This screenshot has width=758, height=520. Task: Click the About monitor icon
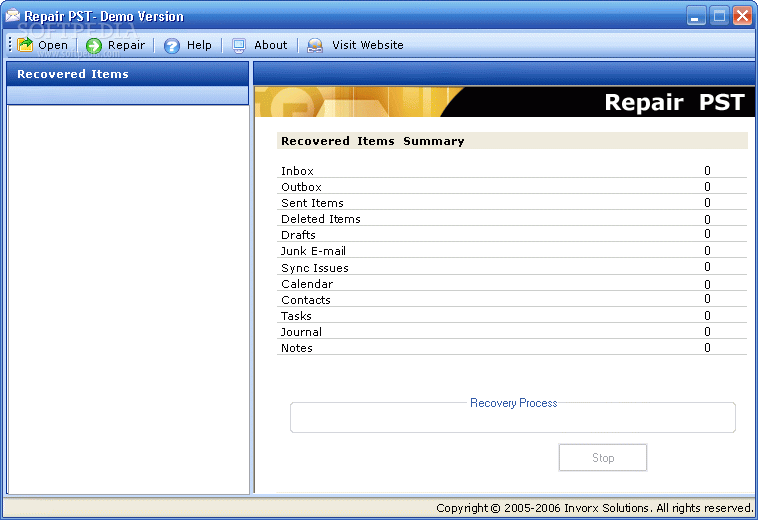click(239, 45)
